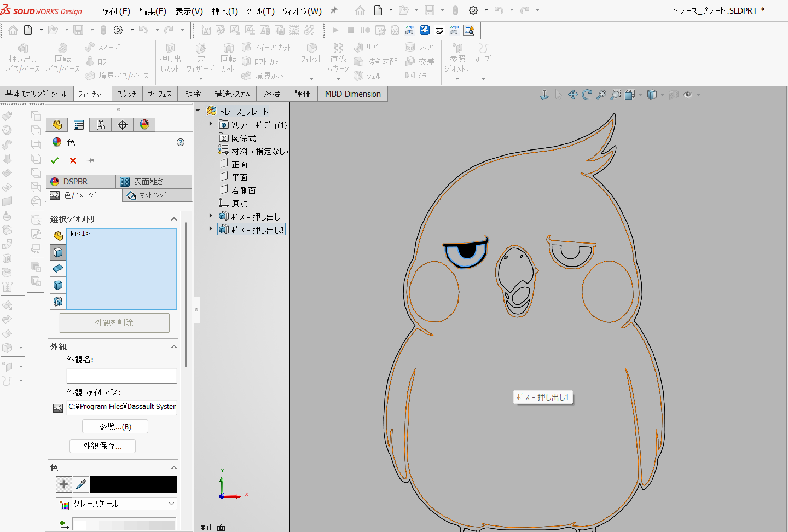The image size is (788, 532).
Task: Click the Hide/Show Items eye icon
Action: [687, 95]
